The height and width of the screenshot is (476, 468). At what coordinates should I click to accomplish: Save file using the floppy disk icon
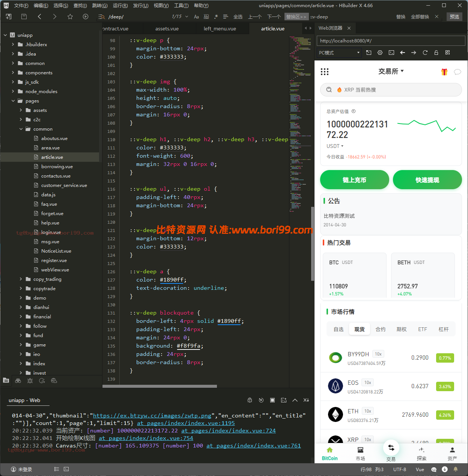24,17
